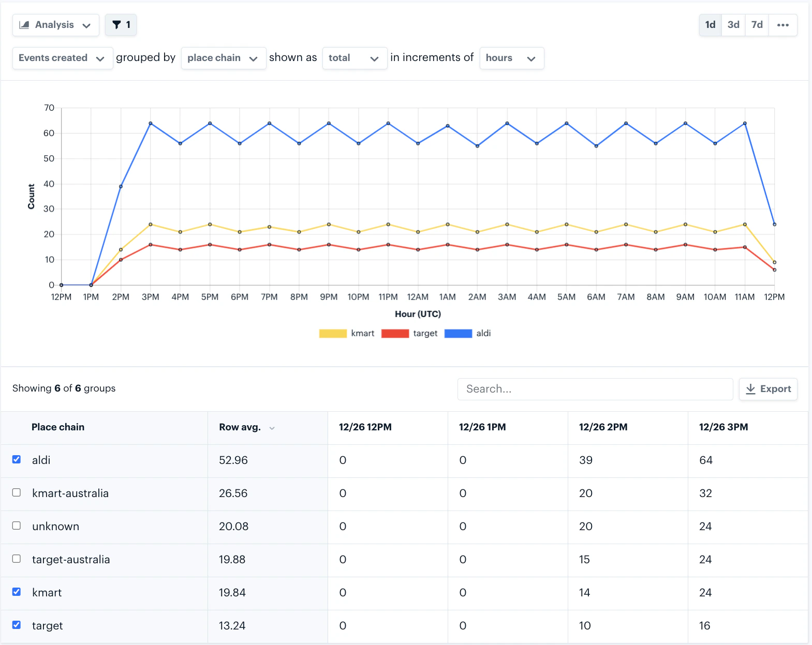Click the aldi blue legend swatch
812x645 pixels.
(x=458, y=334)
